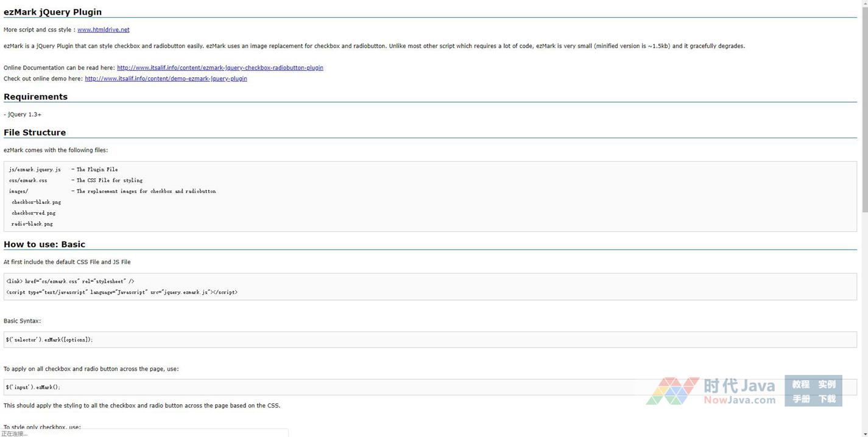Click the How to use: Basic heading

pyautogui.click(x=44, y=245)
